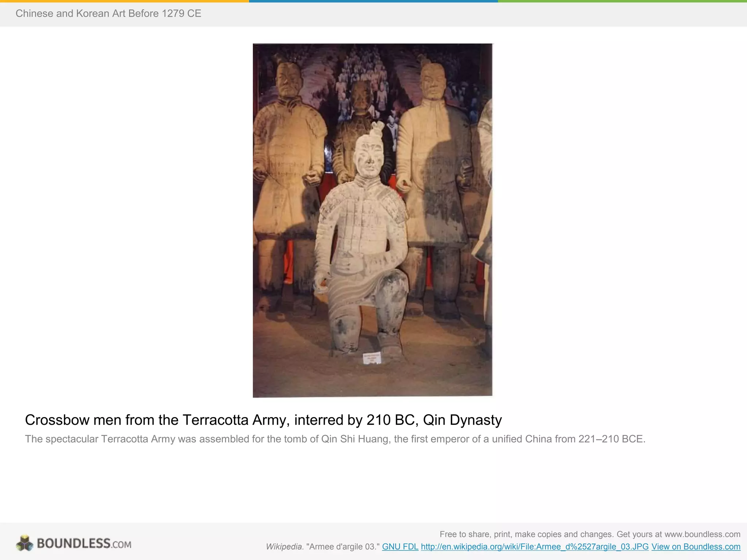Click the small white placard below the kneeling statue
This screenshot has height=560, width=747.
click(372, 358)
